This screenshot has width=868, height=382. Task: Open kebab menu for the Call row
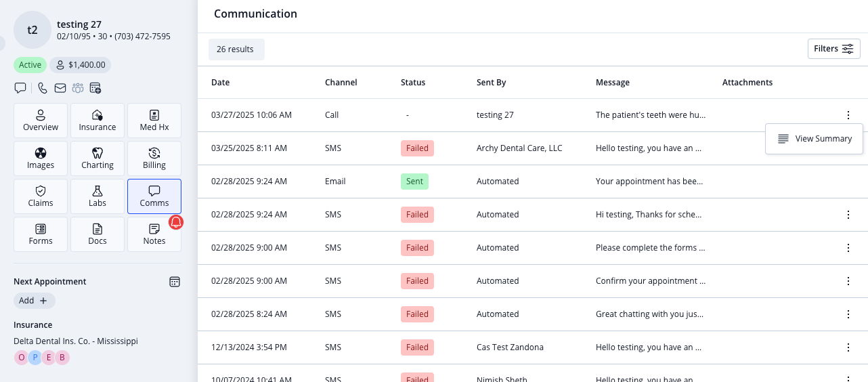click(x=848, y=115)
